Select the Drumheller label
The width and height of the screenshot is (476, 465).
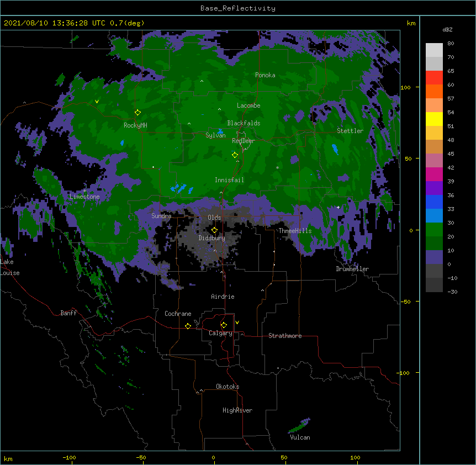click(352, 269)
